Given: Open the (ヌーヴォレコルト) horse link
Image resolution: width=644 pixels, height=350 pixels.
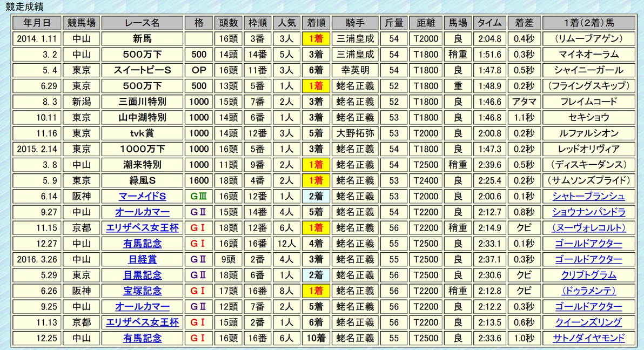Looking at the screenshot, I should (x=588, y=228).
